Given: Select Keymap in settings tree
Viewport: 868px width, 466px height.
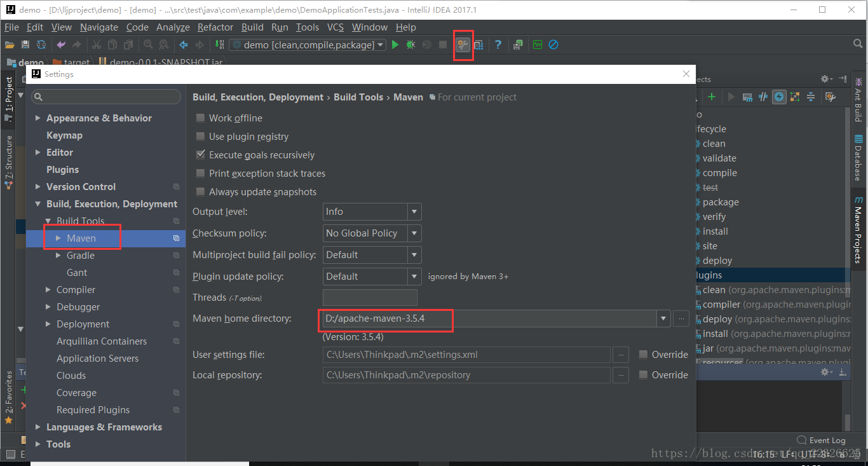Looking at the screenshot, I should pyautogui.click(x=64, y=135).
